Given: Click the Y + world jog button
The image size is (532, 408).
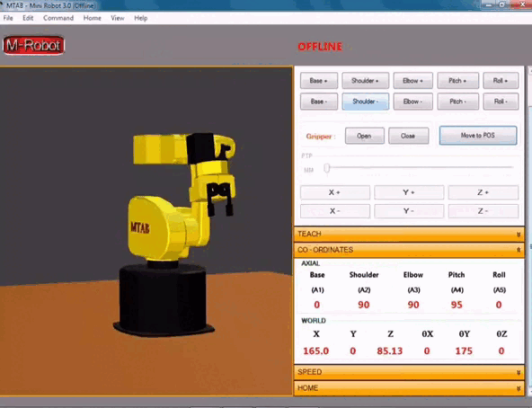Looking at the screenshot, I should click(409, 192).
